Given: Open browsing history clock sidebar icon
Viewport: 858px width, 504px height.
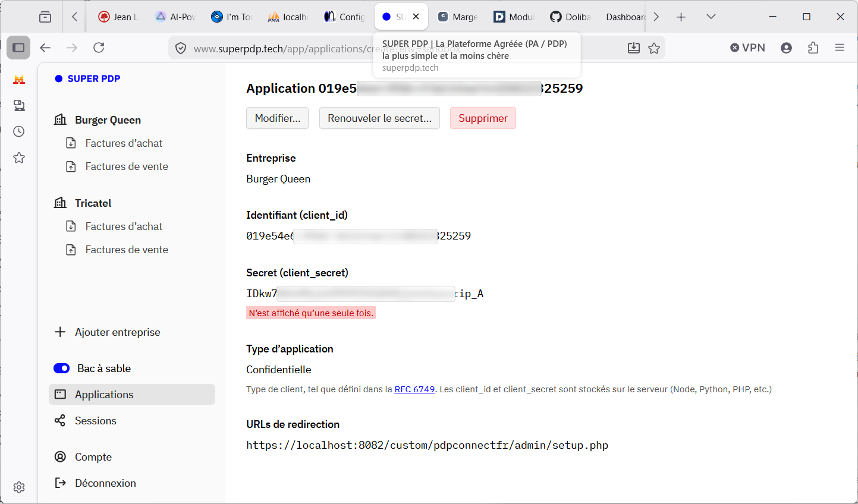Looking at the screenshot, I should 19,131.
